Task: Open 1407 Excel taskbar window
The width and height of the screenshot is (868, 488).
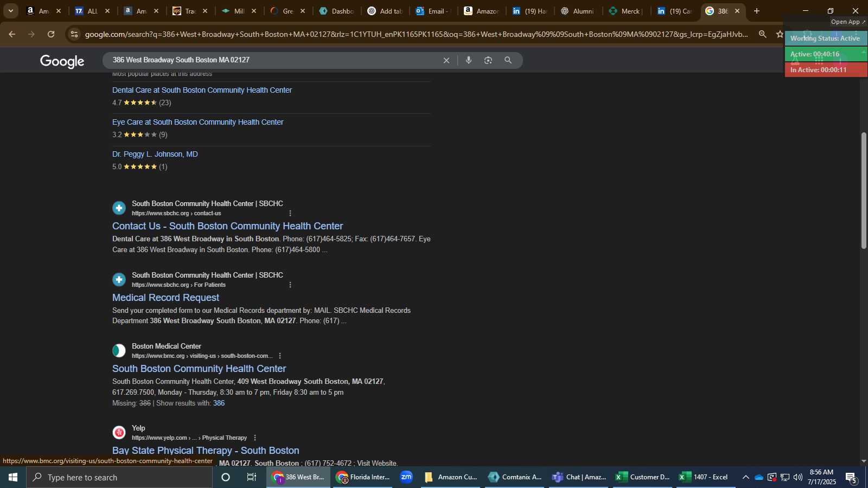Action: pyautogui.click(x=706, y=477)
